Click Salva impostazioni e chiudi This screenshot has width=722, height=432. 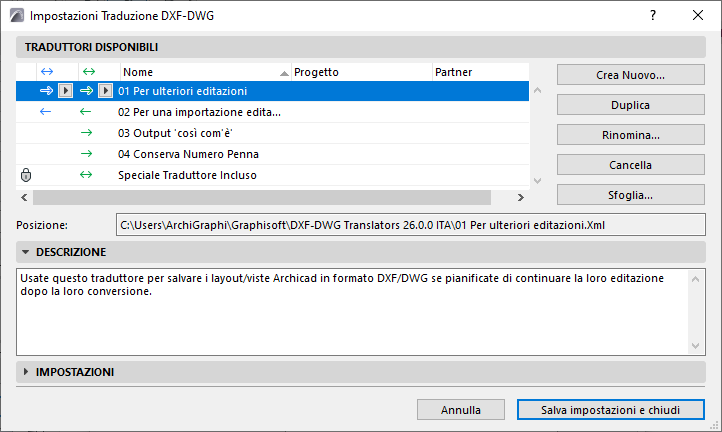click(610, 410)
